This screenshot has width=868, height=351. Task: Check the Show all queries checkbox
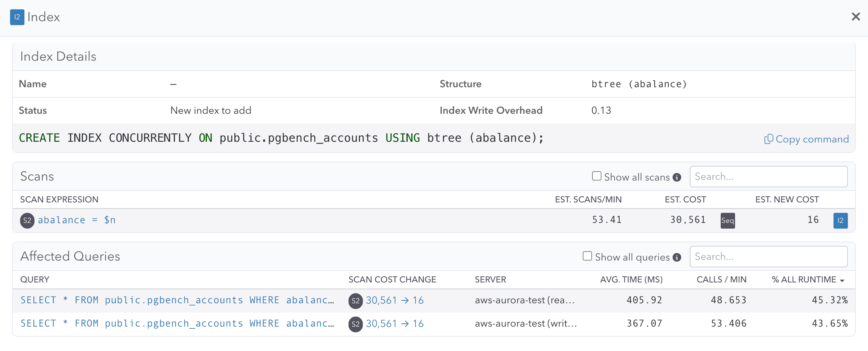click(x=587, y=256)
